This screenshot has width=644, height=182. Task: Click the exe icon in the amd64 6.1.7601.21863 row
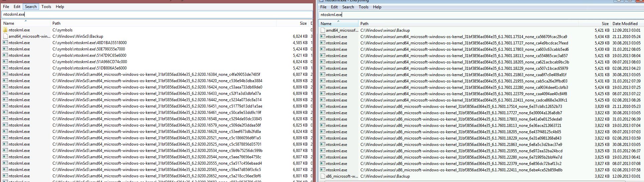click(323, 75)
